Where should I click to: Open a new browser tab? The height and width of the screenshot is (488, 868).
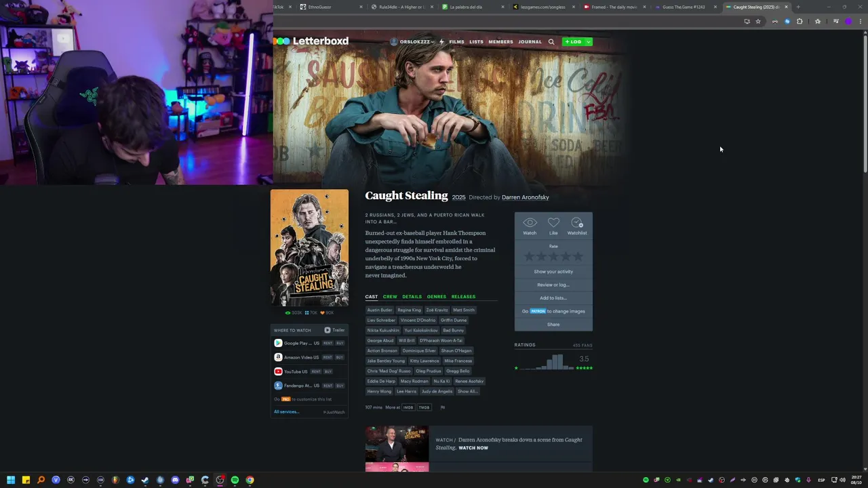[798, 7]
